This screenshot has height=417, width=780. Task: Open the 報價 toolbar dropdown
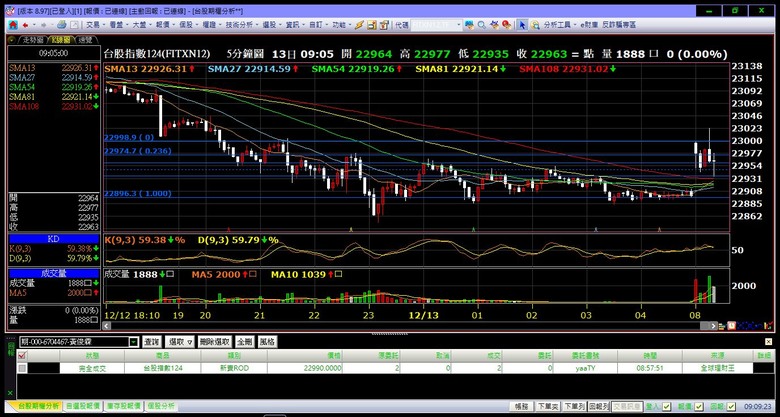[165, 24]
